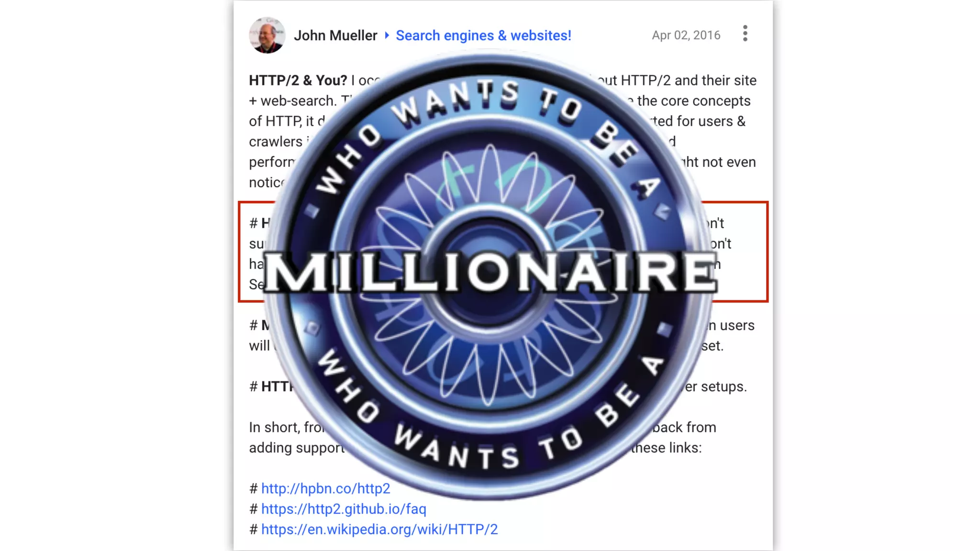Click John Mueller's profile avatar photo

[267, 35]
